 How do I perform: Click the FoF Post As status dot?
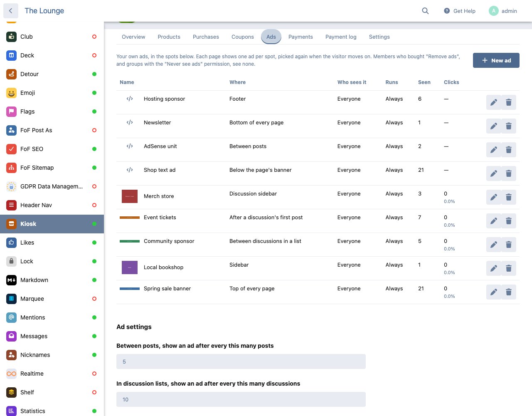94,130
